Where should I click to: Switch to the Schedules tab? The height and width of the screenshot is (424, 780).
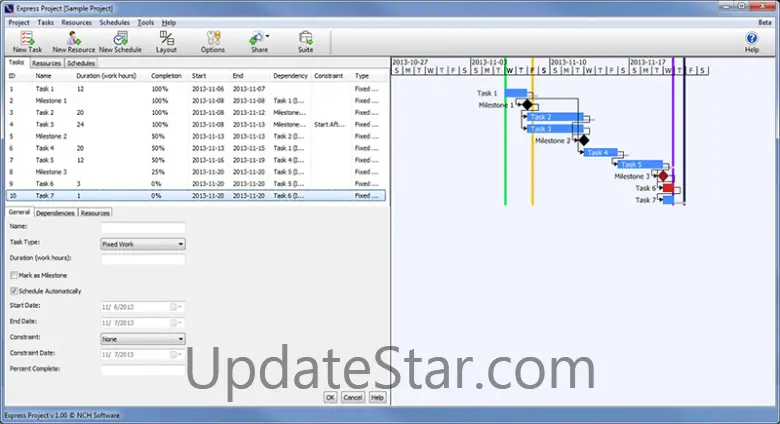(x=81, y=63)
